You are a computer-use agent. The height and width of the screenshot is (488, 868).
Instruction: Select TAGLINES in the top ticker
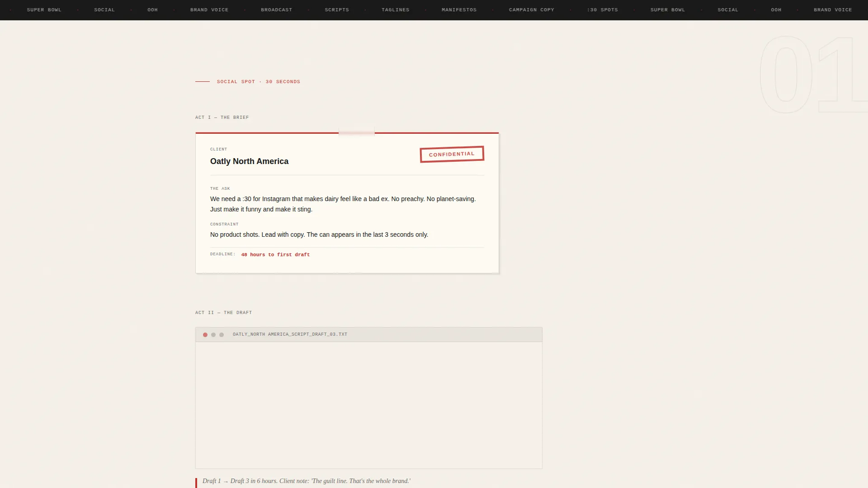395,10
